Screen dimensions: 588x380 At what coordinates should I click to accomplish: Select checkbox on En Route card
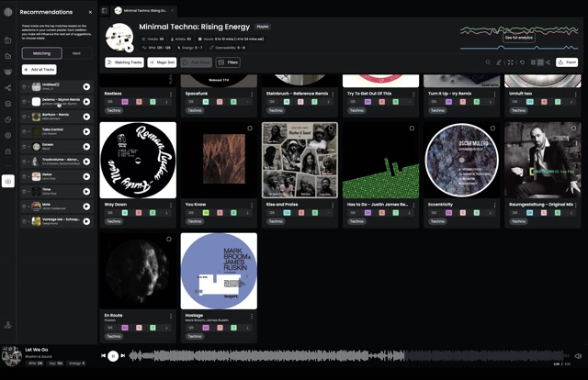tap(169, 239)
